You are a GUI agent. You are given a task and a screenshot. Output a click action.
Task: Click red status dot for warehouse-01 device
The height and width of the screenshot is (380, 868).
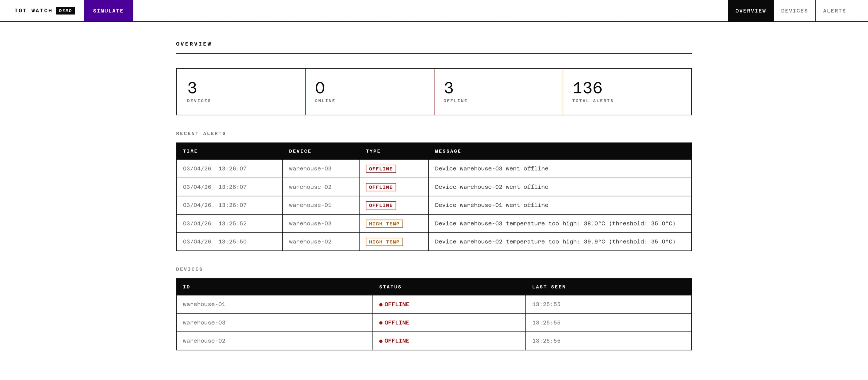pyautogui.click(x=381, y=305)
